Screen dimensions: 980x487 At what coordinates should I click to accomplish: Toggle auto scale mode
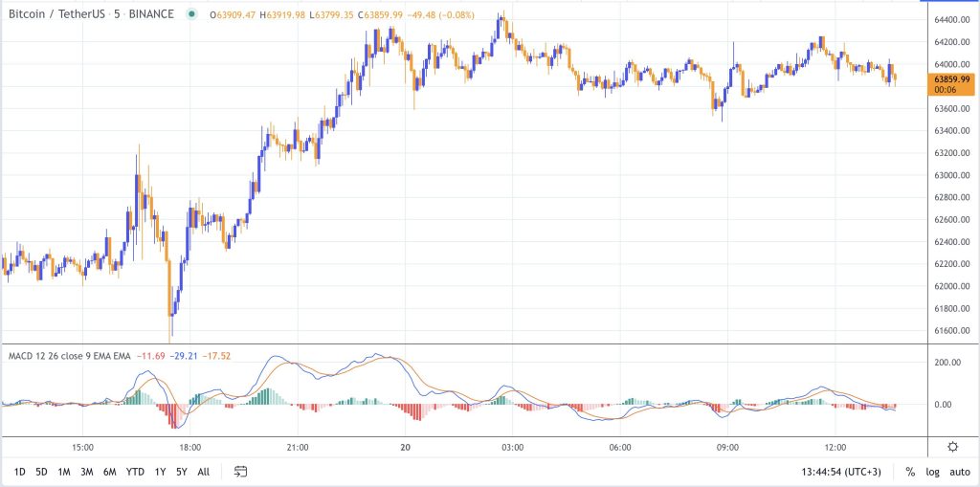click(960, 472)
